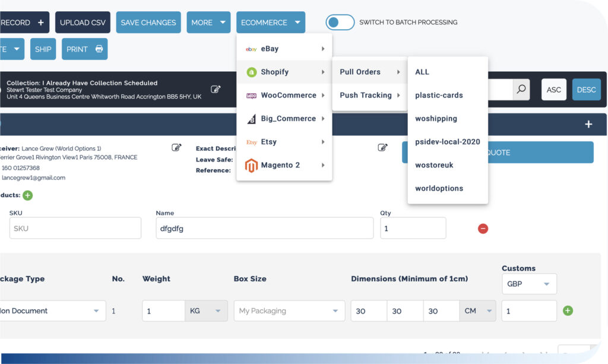Click the DESC sort button

(x=586, y=89)
